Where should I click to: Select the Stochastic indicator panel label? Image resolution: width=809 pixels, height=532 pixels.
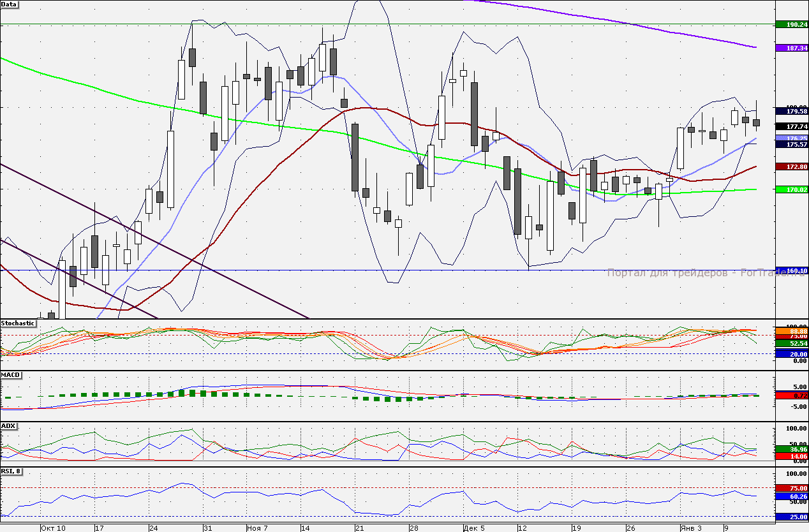(18, 323)
